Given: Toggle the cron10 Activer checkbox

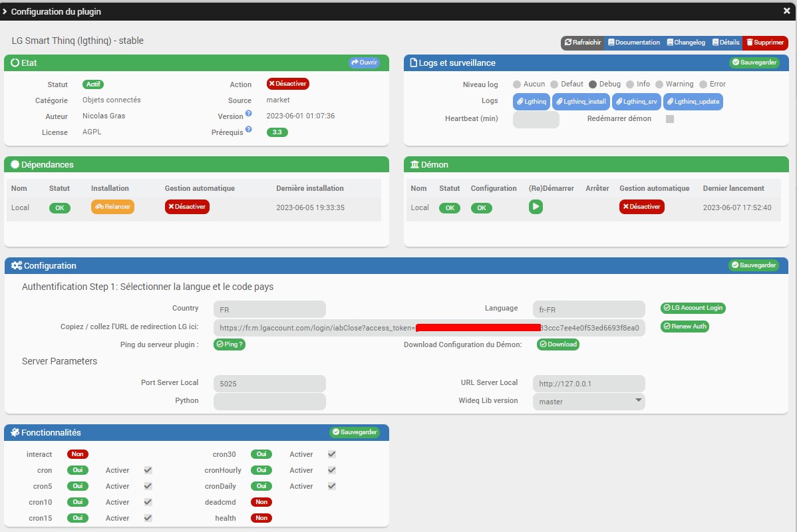Looking at the screenshot, I should (x=148, y=502).
